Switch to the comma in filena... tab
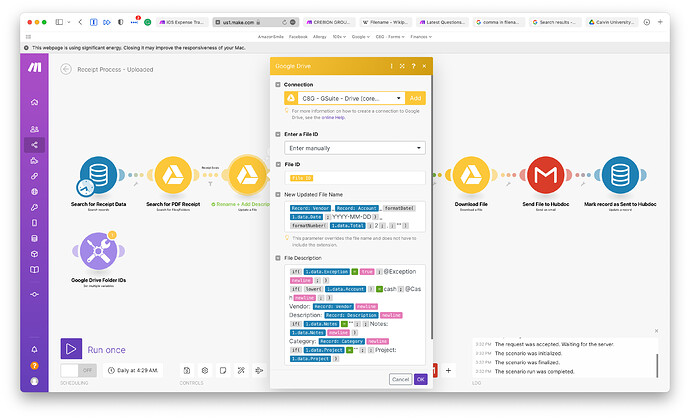690x419 pixels. [498, 22]
